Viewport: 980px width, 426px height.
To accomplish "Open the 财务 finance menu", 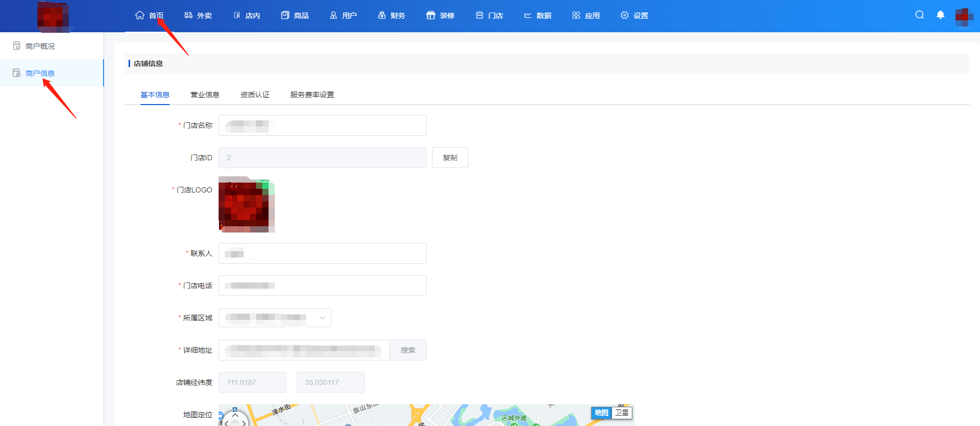I will [x=391, y=16].
